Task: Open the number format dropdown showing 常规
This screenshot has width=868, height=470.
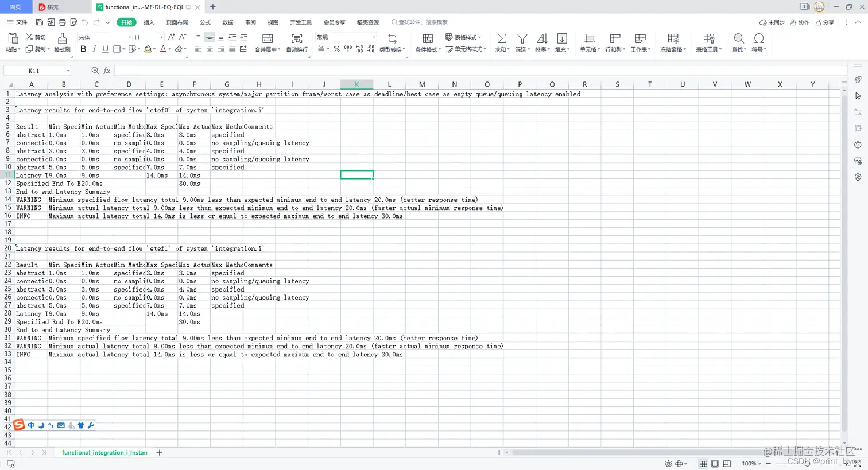Action: [346, 37]
